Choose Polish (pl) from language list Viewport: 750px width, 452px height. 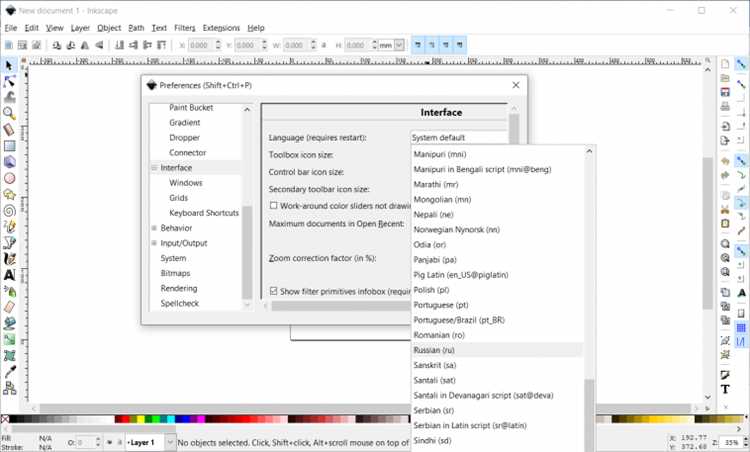pos(497,290)
